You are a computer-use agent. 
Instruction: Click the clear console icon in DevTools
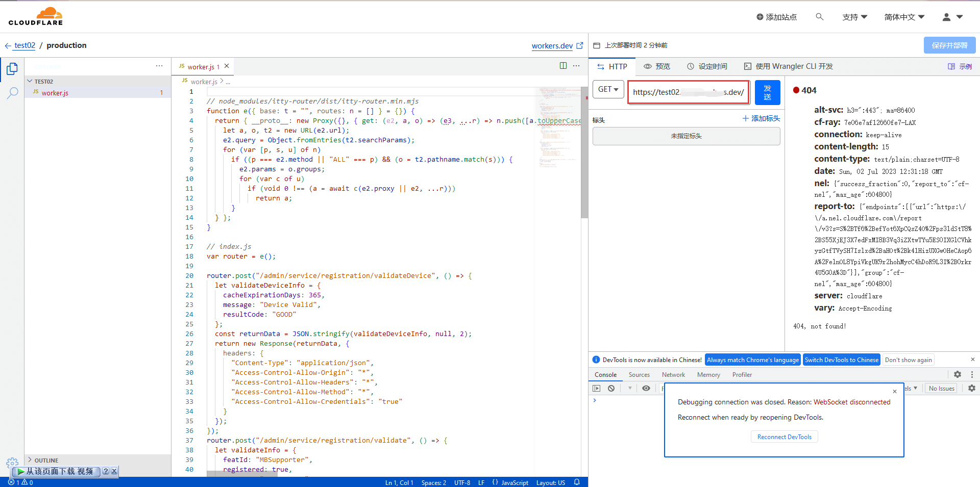[x=611, y=389]
